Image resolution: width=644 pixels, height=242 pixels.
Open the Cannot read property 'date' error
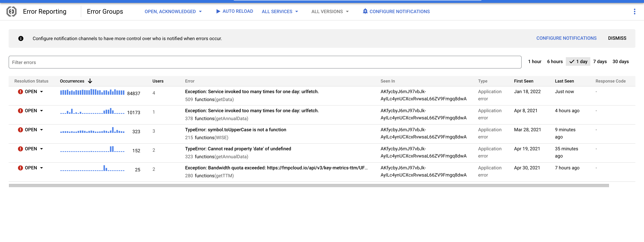pos(238,149)
